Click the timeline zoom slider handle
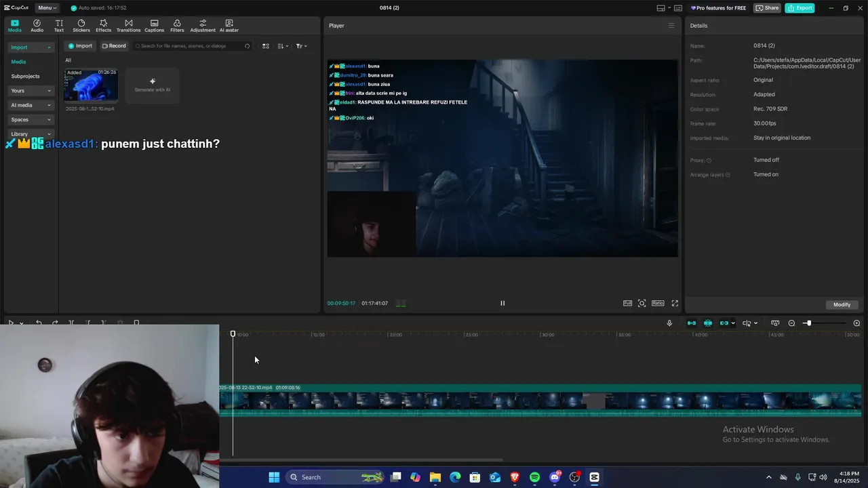This screenshot has height=488, width=868. point(808,323)
